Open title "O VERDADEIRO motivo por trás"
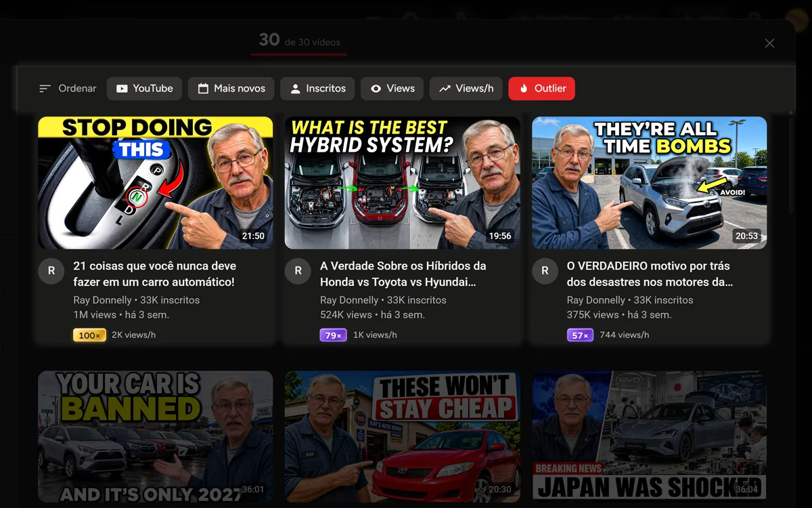This screenshot has width=812, height=508. coord(650,274)
